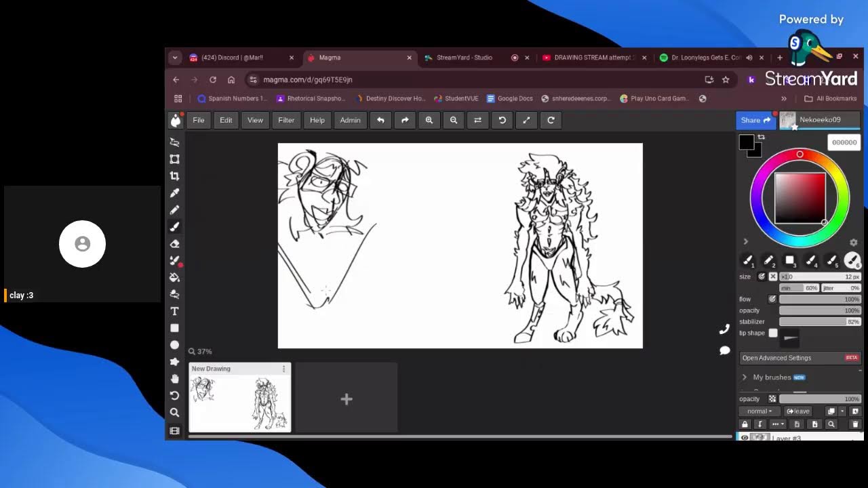The image size is (868, 488).
Task: Delete layer with trash icon
Action: [x=855, y=424]
